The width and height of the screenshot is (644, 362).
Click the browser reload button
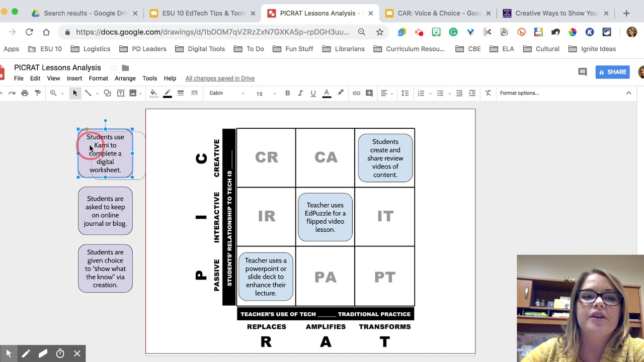pos(29,32)
